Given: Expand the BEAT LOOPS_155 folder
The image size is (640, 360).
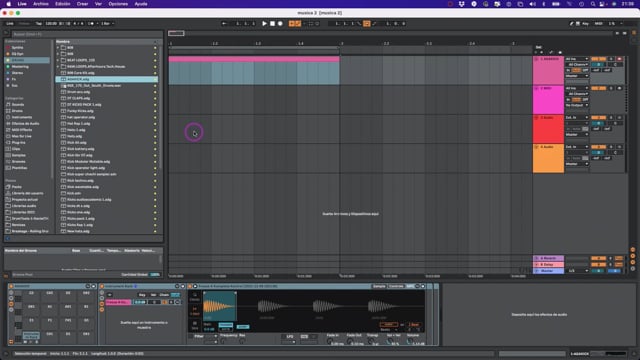Looking at the screenshot, I should click(58, 60).
